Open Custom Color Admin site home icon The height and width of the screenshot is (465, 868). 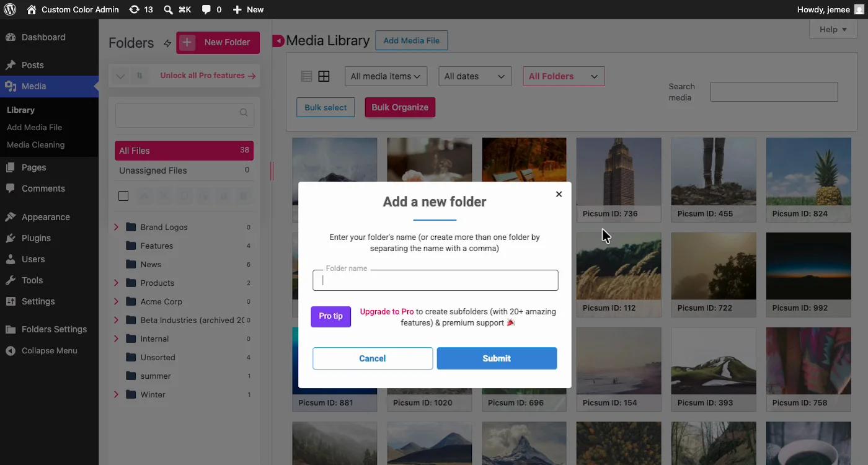coord(32,9)
